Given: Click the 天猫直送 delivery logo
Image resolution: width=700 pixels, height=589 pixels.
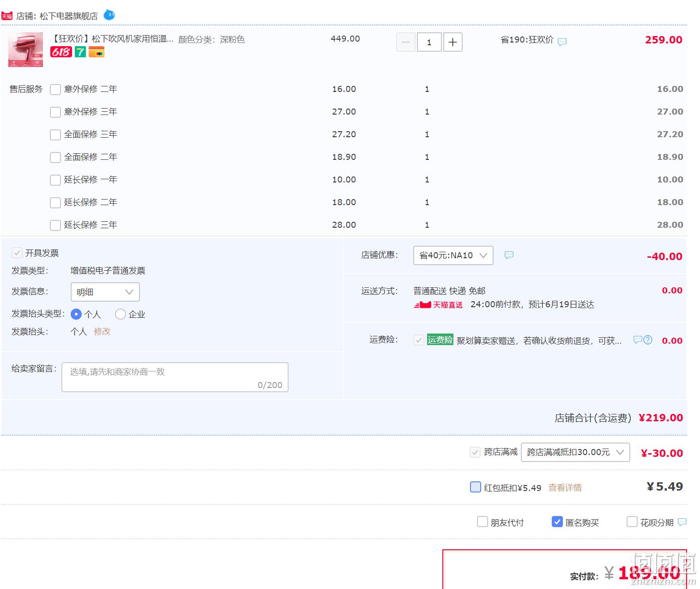Looking at the screenshot, I should point(439,305).
